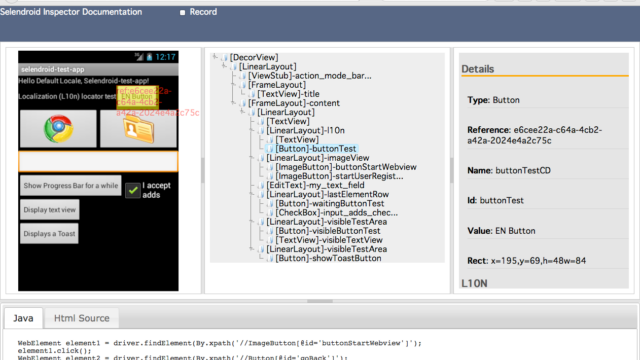Click the Id value buttonTest in Details
The width and height of the screenshot is (640, 360).
(x=502, y=200)
